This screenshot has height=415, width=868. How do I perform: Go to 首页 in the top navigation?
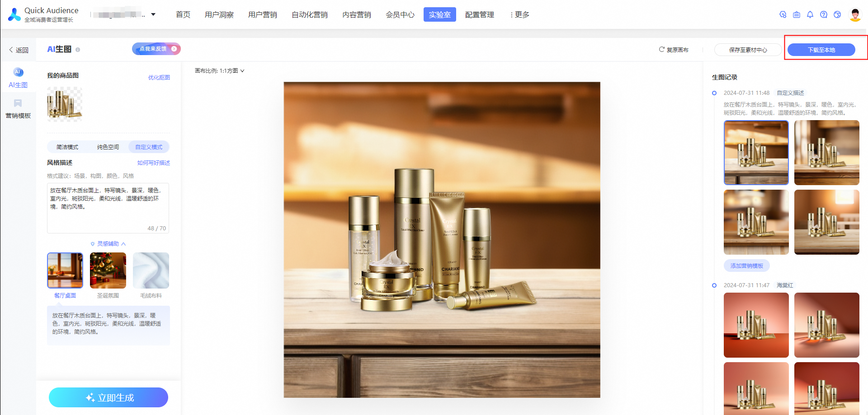click(x=183, y=15)
